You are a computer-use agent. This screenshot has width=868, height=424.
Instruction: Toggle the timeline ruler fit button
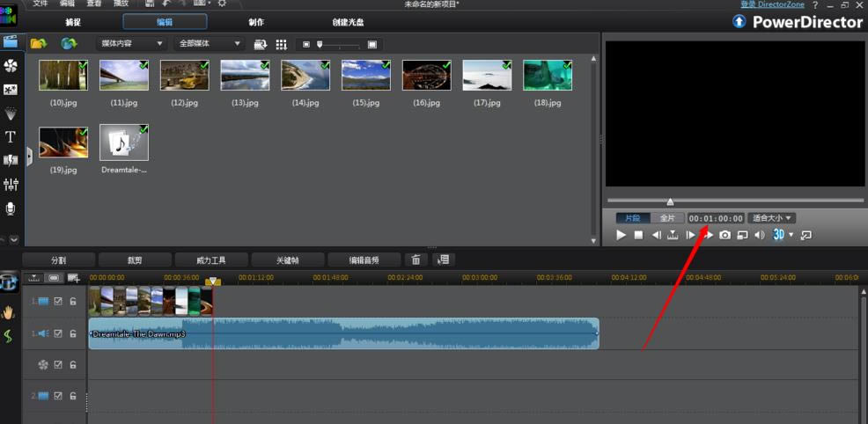[34, 278]
